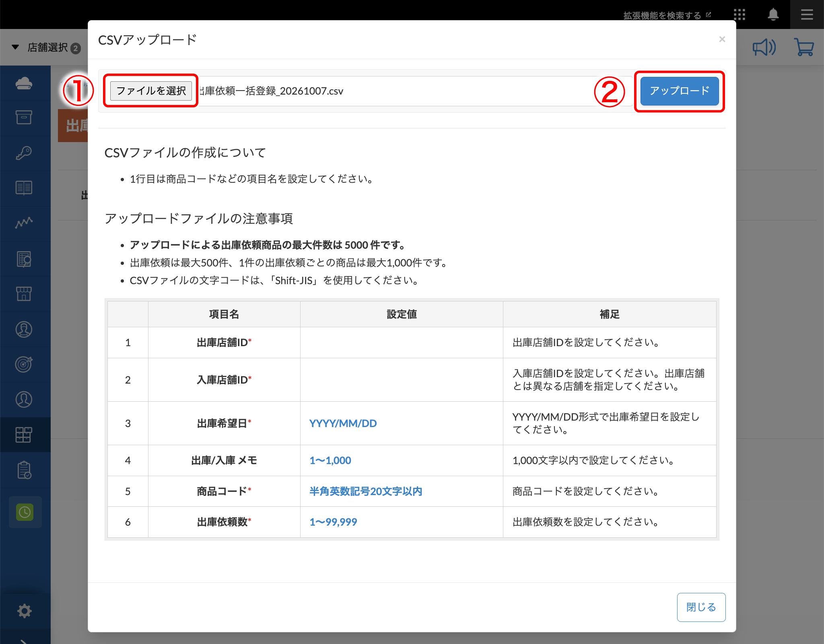Open the shopping cart icon

click(x=804, y=47)
